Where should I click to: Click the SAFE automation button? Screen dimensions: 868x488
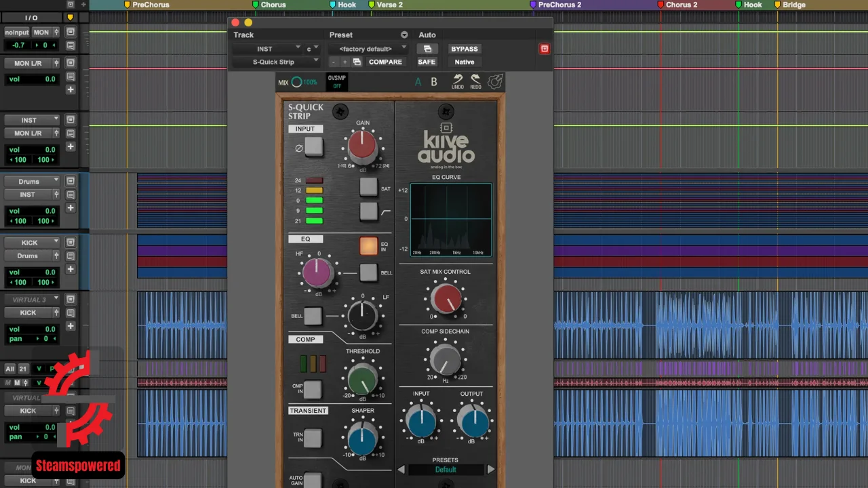click(427, 62)
